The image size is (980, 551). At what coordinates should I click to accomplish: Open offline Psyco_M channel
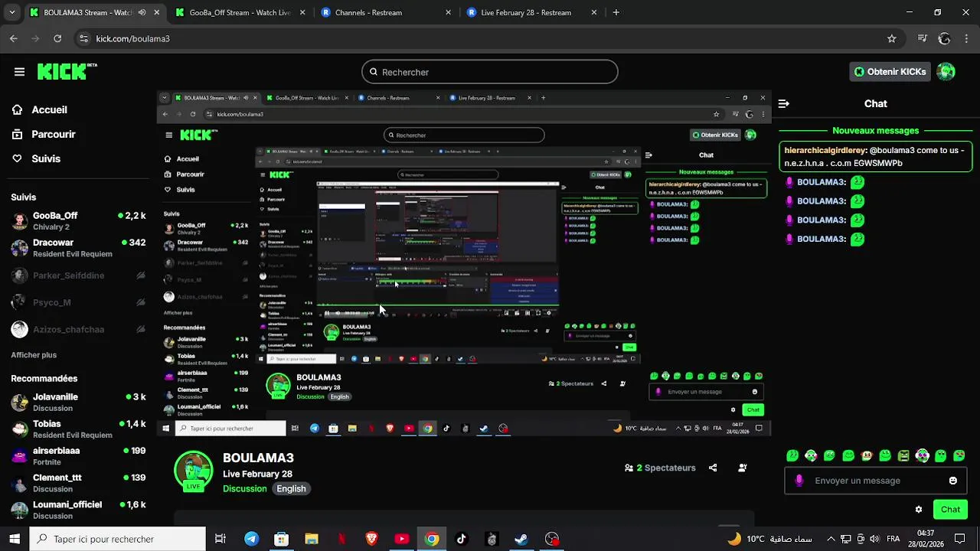tap(78, 302)
